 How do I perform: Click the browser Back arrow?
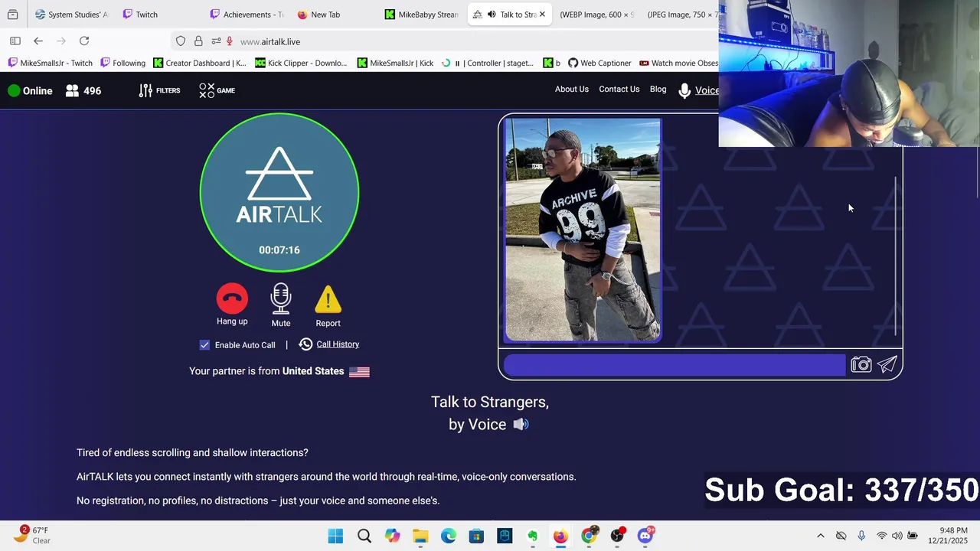tap(38, 41)
